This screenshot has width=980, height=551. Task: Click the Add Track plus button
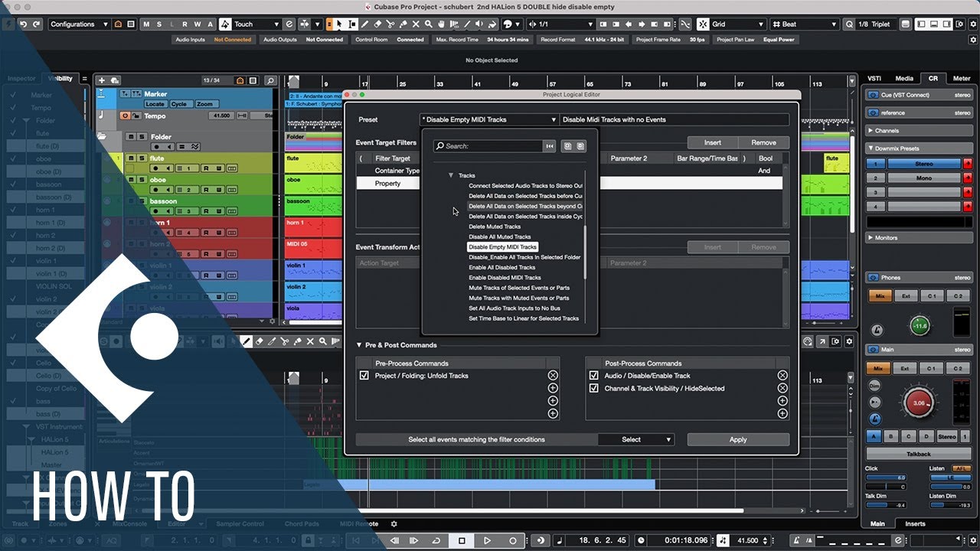(x=103, y=80)
